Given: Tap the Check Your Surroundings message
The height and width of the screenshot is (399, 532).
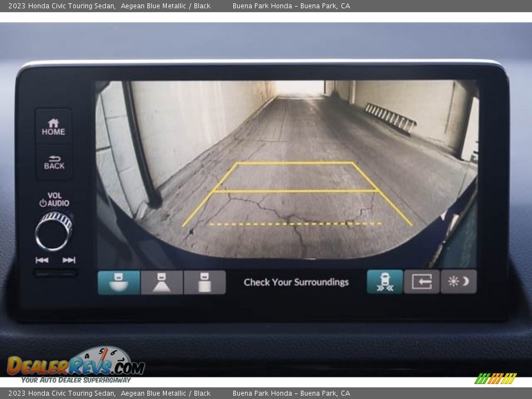Looking at the screenshot, I should 296,282.
